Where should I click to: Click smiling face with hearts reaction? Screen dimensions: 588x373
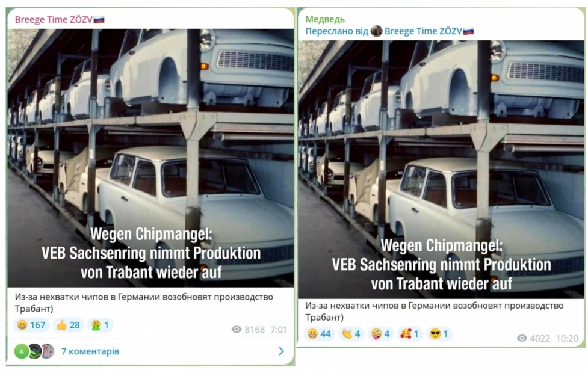[x=409, y=334]
